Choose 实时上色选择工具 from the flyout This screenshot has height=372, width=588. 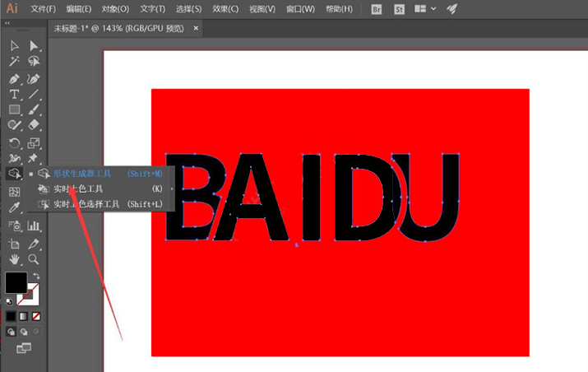100,204
